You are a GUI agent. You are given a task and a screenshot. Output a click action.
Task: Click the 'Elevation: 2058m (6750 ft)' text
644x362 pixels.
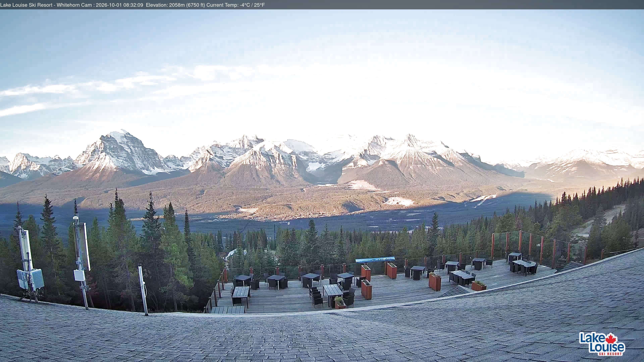[x=175, y=5]
